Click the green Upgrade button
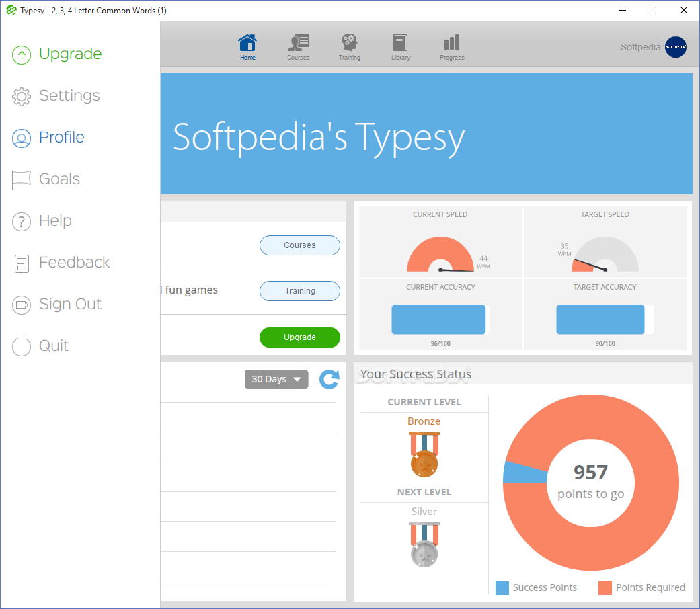 tap(299, 337)
